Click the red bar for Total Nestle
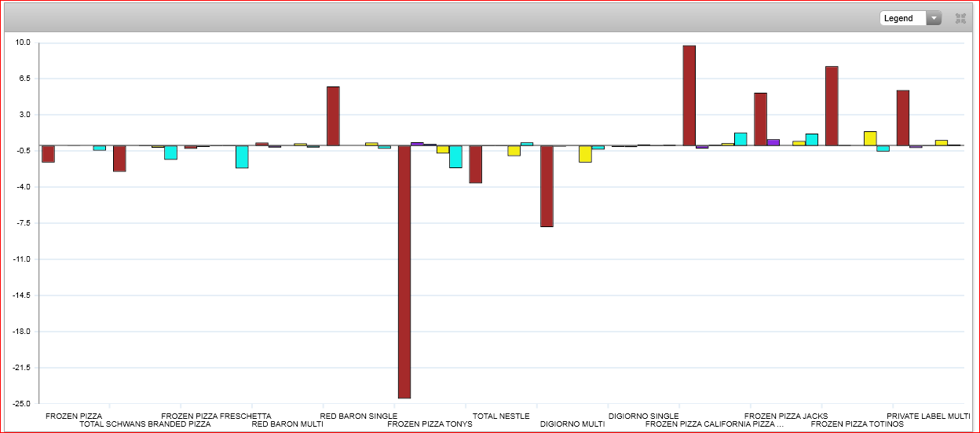The image size is (980, 433). (x=475, y=164)
